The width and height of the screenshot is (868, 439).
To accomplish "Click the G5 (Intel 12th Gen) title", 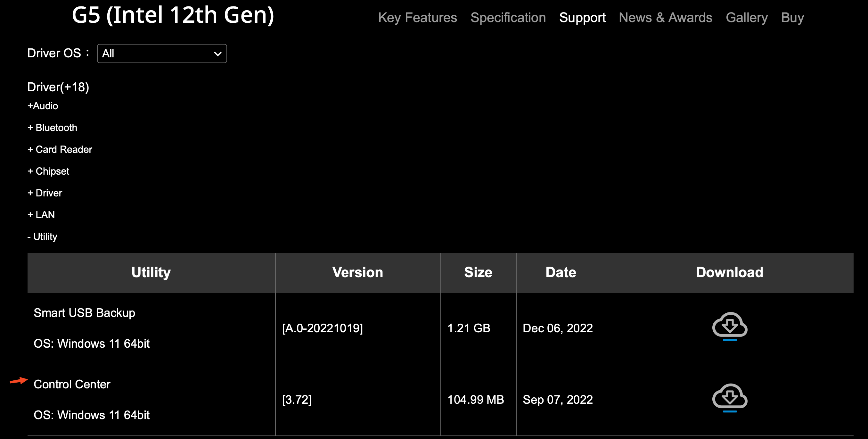I will [173, 15].
